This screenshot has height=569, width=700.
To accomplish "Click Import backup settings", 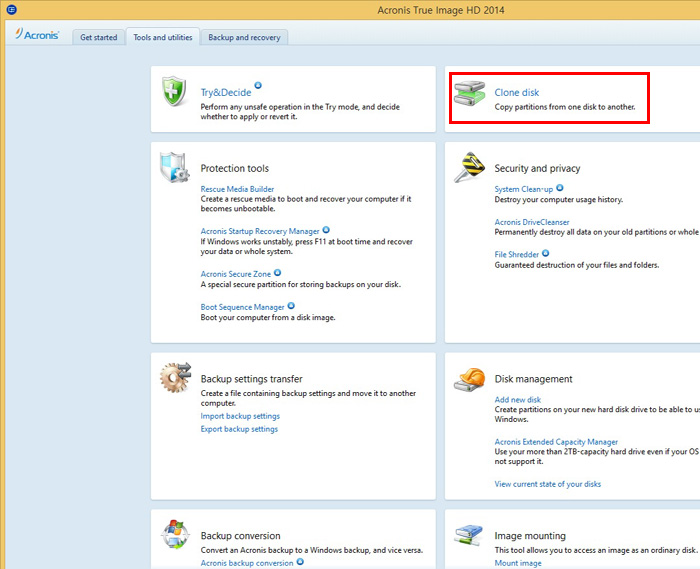I will click(240, 416).
